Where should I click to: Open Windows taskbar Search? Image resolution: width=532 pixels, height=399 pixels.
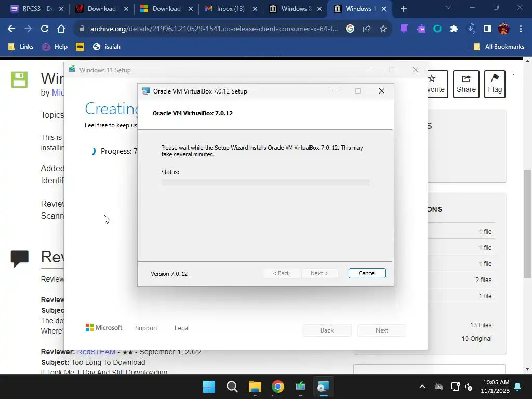coord(232,387)
